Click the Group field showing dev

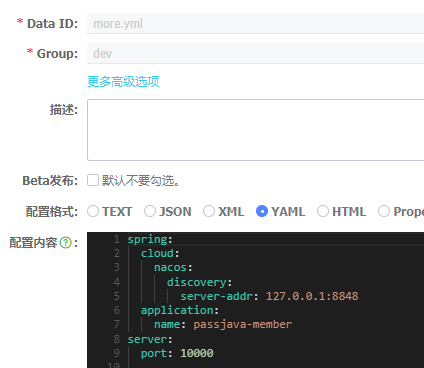coord(255,53)
